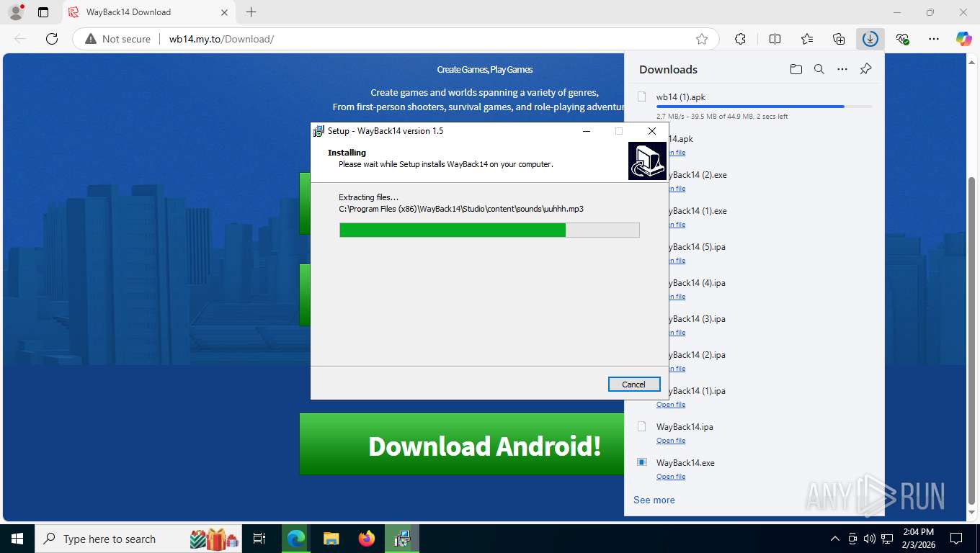The image size is (980, 553).
Task: Open the Extensions puzzle icon
Action: pos(740,39)
